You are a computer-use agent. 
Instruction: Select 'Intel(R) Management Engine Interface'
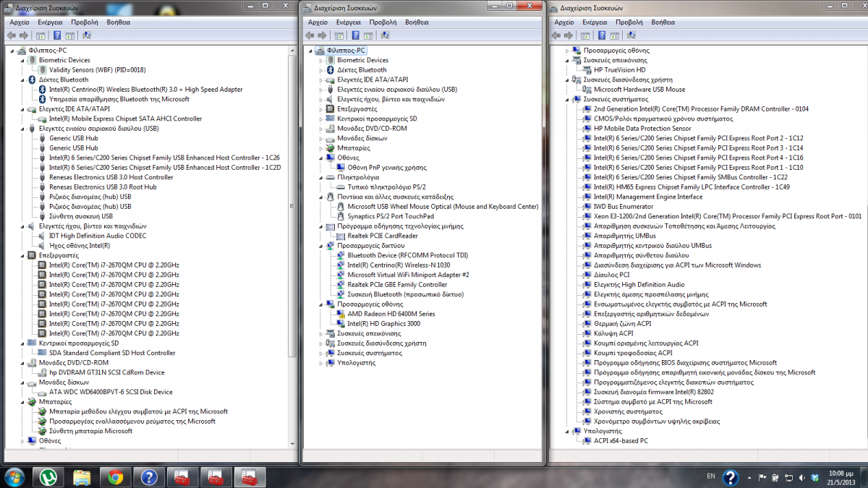pyautogui.click(x=648, y=197)
